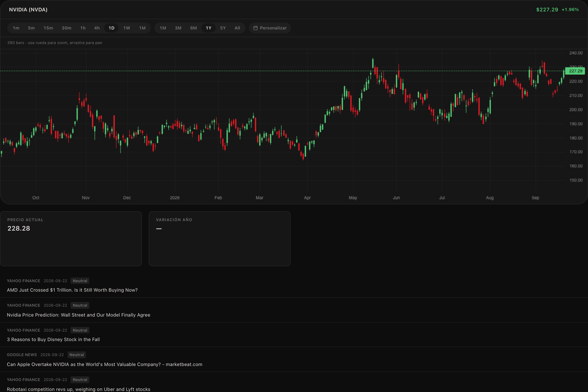Viewport: 588px width, 392px height.
Task: Click the 2026-09-22 date on Google News row
Action: pos(52,355)
